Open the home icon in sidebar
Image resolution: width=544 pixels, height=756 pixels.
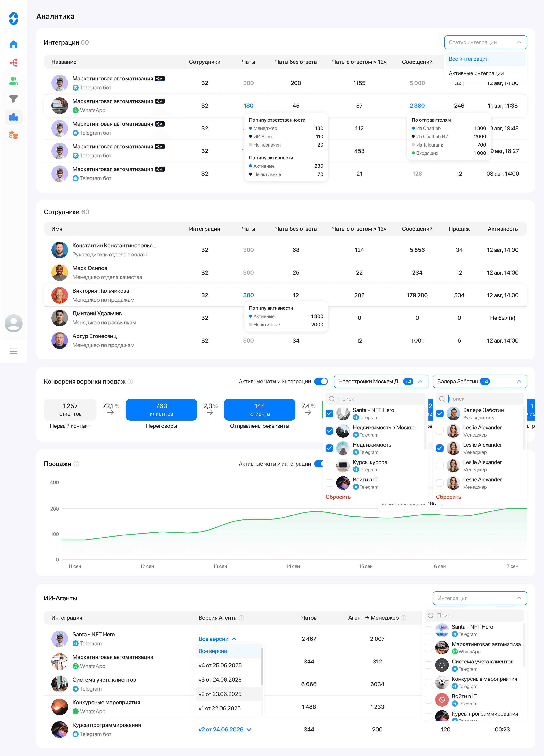pyautogui.click(x=13, y=45)
